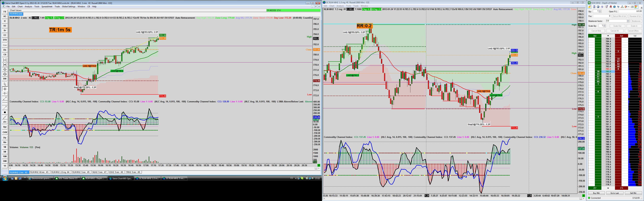Click the shield icon in DOM toolbar

click(618, 7)
